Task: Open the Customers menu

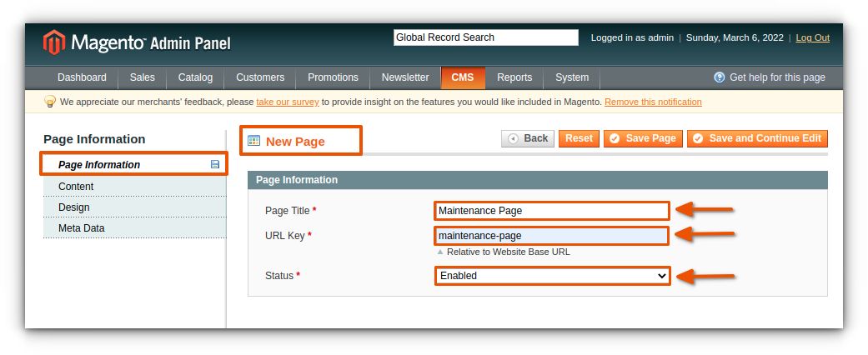Action: tap(260, 77)
